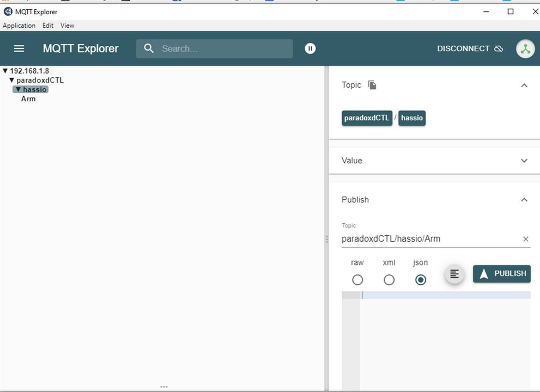
Task: Select the Arm topic in the tree
Action: tap(28, 99)
